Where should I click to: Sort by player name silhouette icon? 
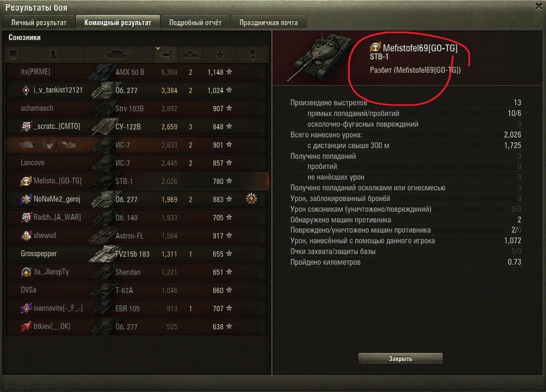(x=52, y=55)
